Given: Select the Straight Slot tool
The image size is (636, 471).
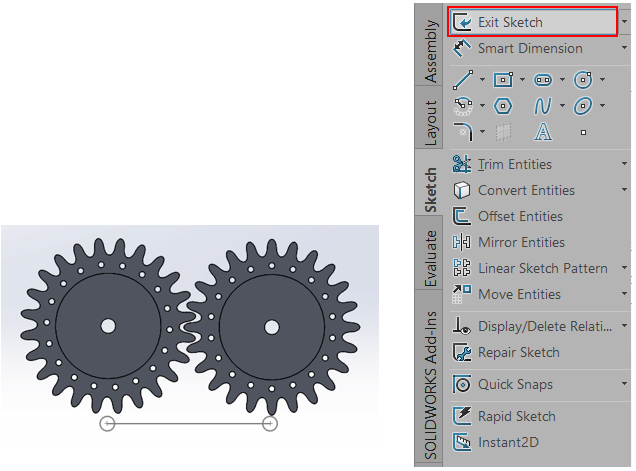Looking at the screenshot, I should tap(543, 80).
